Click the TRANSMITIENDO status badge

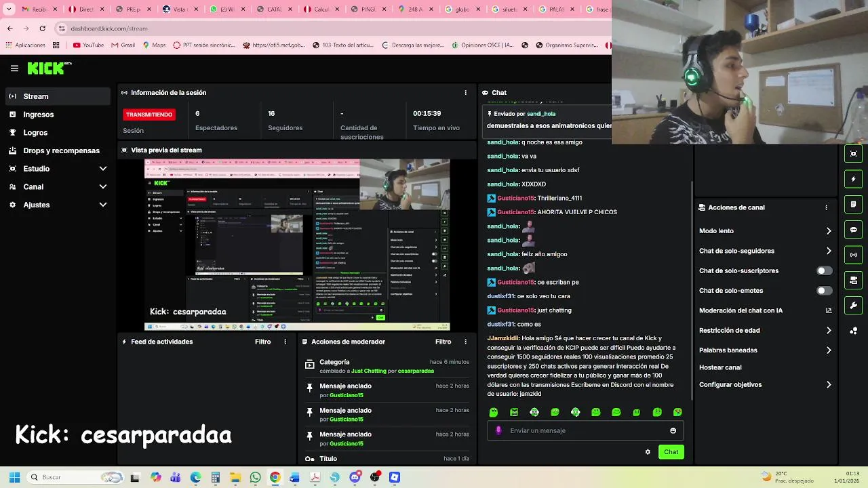pos(149,115)
